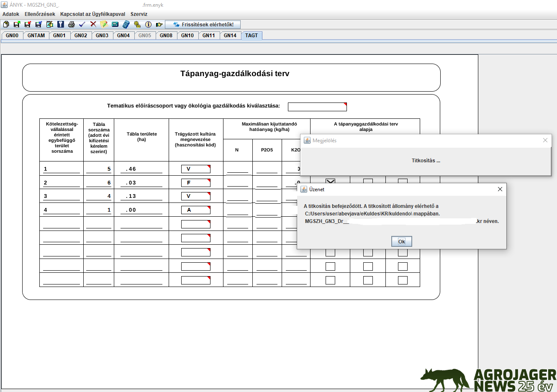Tick the last row's rightmost checkbox
557x392 pixels.
point(403,280)
